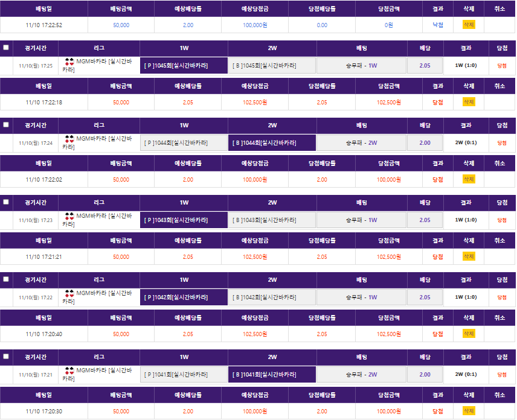Remove the bet placed at 17:21:21

coord(469,256)
